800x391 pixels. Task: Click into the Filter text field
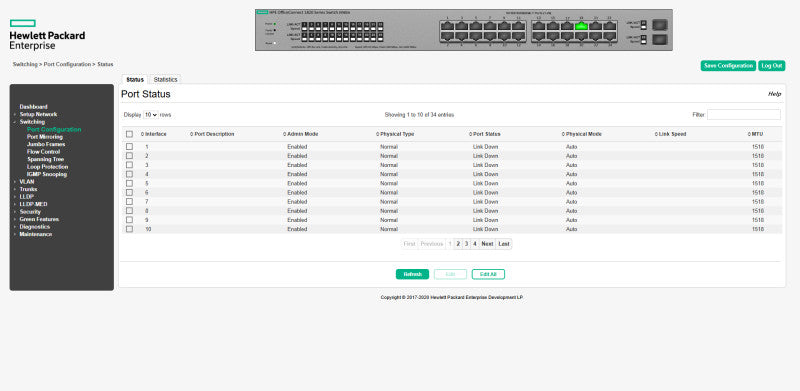(x=744, y=115)
